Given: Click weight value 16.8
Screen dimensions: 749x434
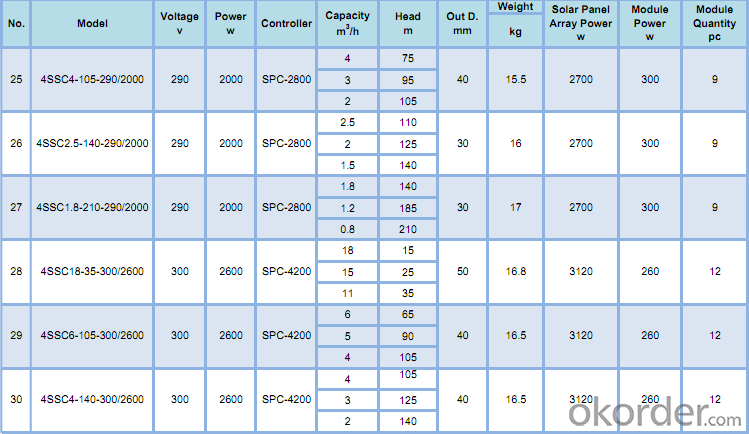Looking at the screenshot, I should [x=516, y=271].
